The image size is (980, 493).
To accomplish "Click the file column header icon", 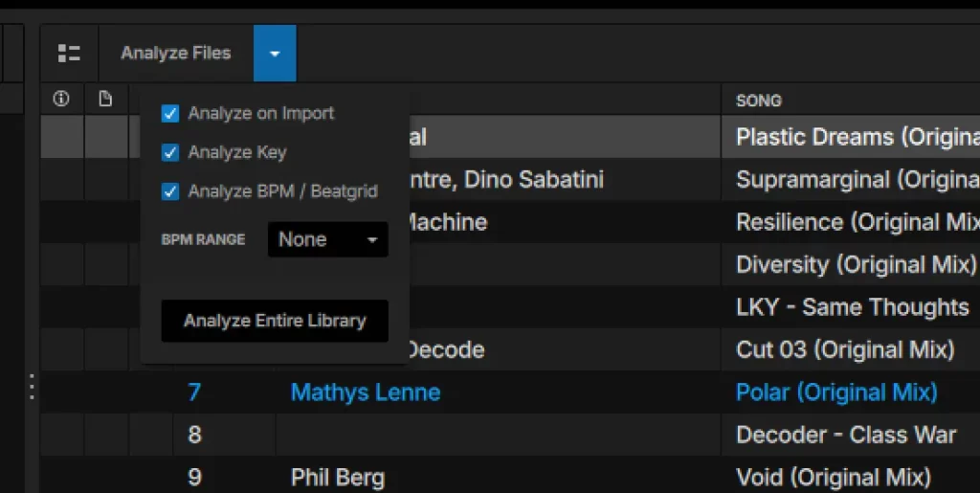I will (x=105, y=99).
